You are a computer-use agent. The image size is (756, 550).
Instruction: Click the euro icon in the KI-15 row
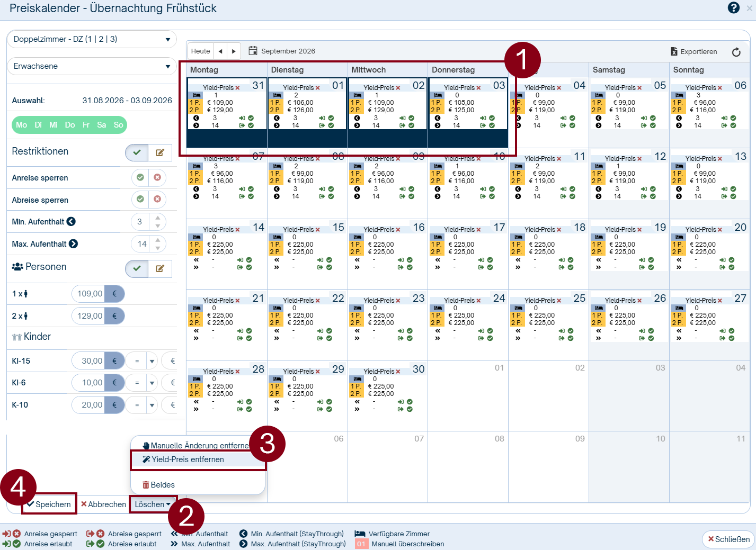point(114,361)
